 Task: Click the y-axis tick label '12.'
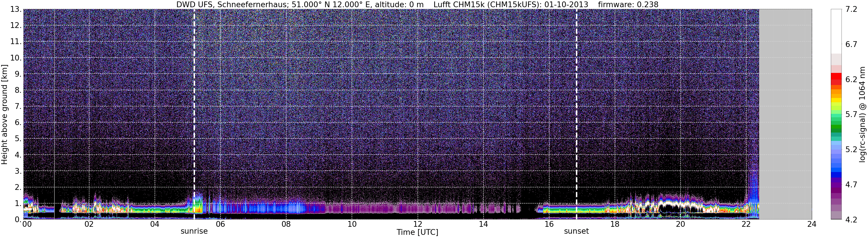pos(16,26)
